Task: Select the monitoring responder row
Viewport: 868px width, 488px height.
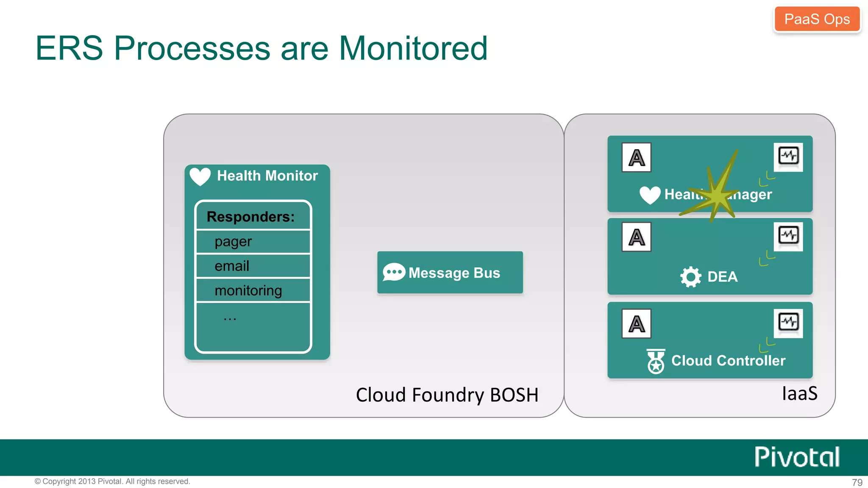Action: [x=253, y=291]
